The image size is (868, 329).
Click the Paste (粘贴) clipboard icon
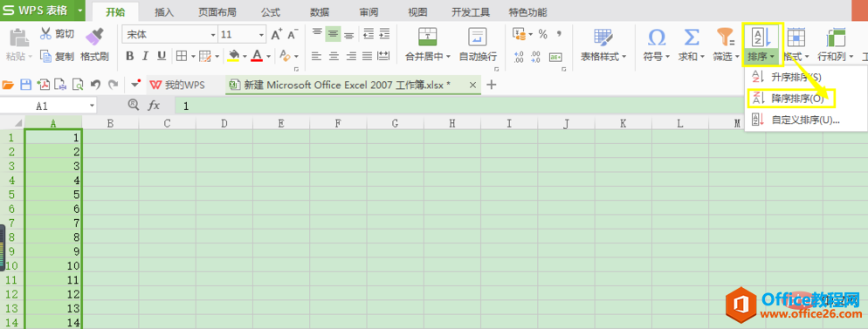pos(19,38)
